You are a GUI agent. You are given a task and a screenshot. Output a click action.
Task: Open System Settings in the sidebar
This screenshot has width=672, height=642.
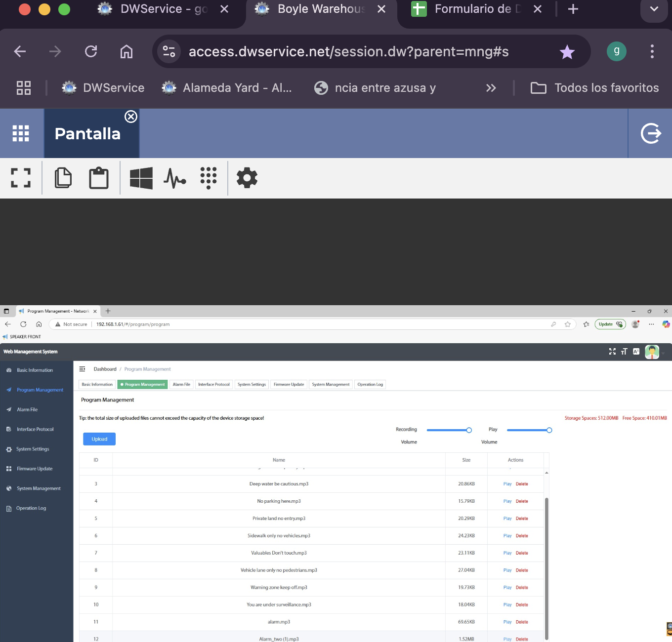(x=33, y=449)
